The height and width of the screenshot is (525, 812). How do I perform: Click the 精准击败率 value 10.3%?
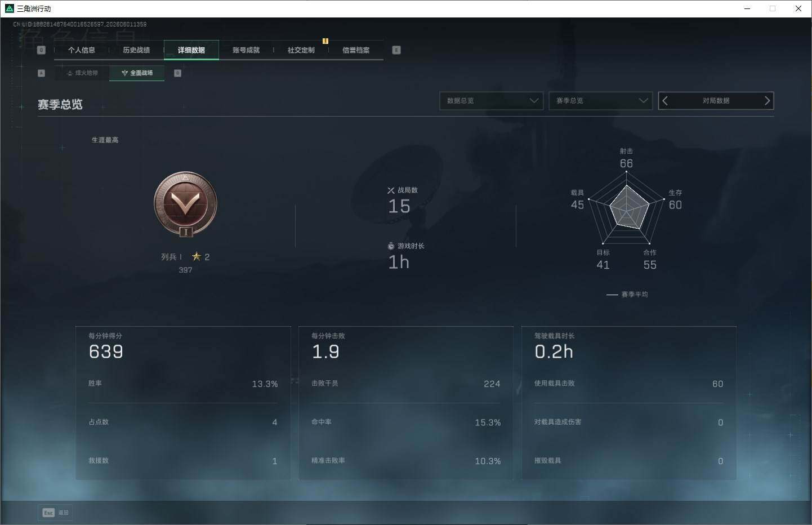click(x=488, y=461)
